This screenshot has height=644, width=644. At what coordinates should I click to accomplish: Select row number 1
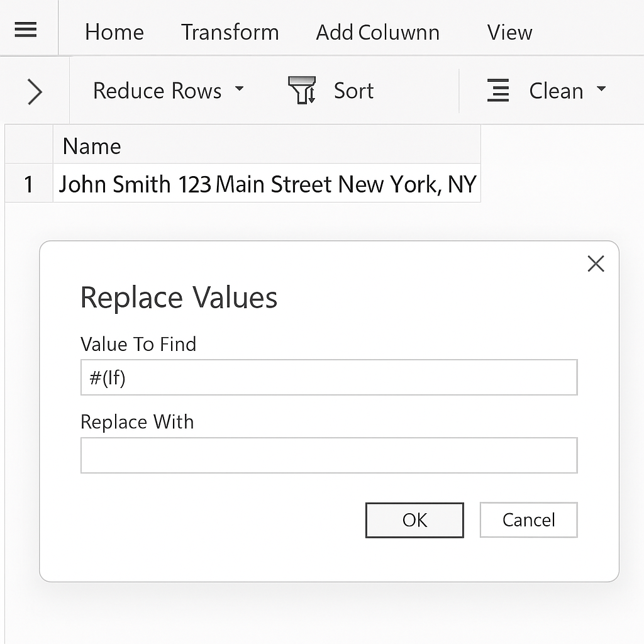tap(28, 184)
